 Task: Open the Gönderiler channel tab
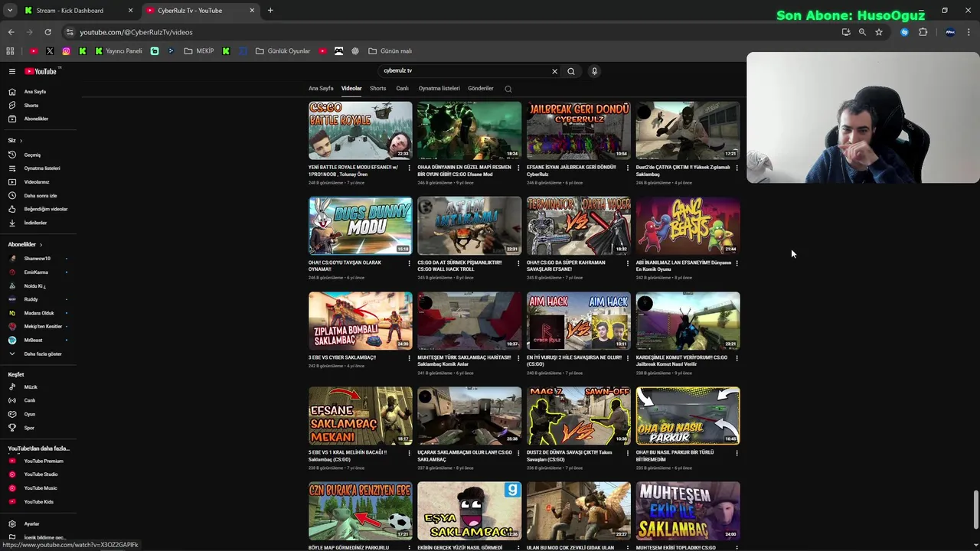[x=481, y=88]
